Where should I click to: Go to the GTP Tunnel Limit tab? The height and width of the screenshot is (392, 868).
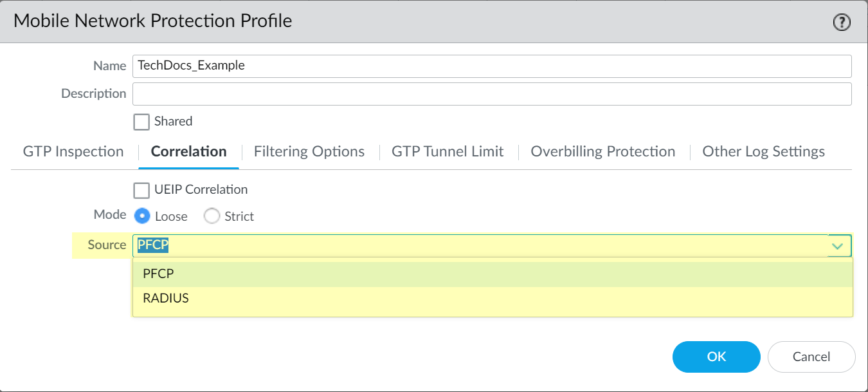click(x=448, y=152)
